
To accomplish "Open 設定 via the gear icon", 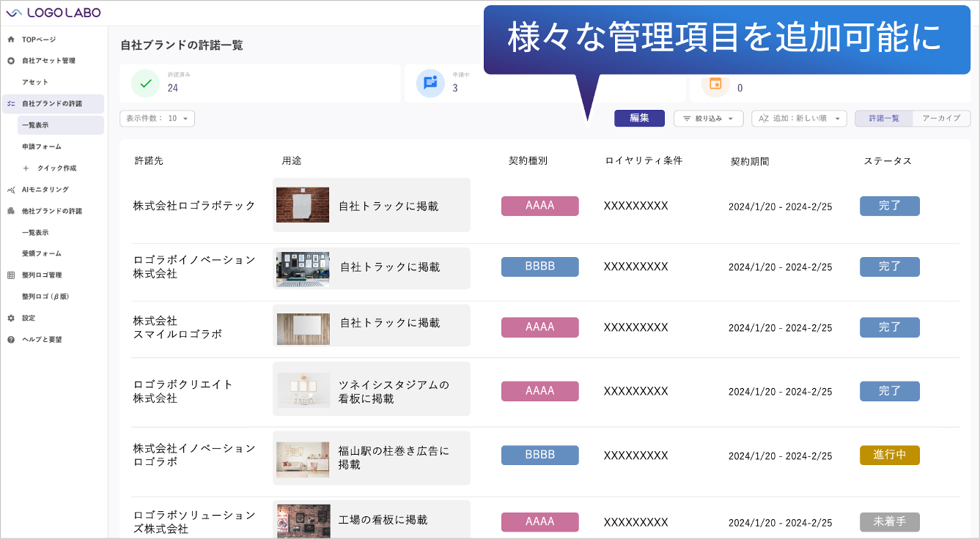I will [11, 319].
